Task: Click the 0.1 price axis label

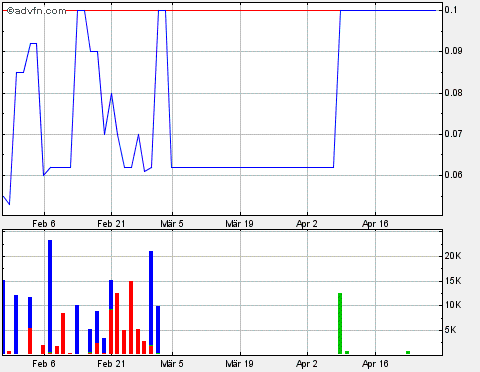Action: pos(450,10)
